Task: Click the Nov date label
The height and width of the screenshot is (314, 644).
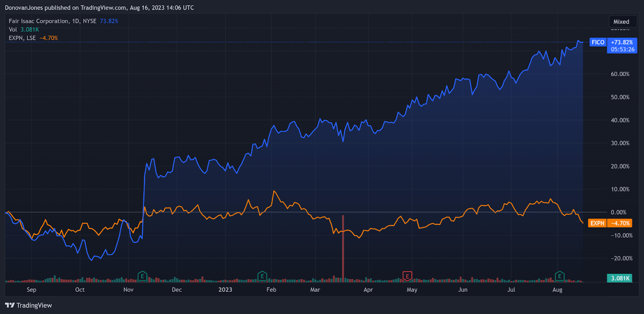Action: (x=128, y=290)
